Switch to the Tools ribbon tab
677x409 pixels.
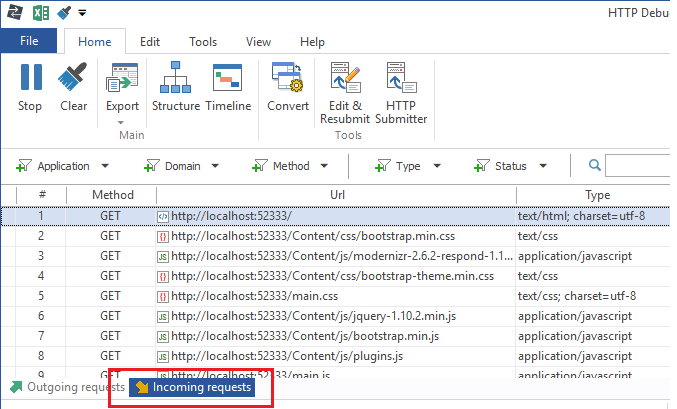(203, 42)
